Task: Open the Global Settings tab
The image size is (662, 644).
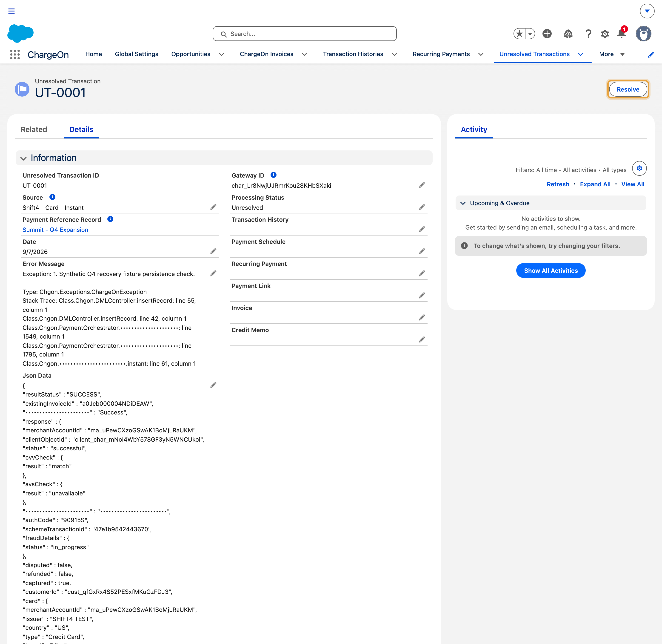Action: 137,54
